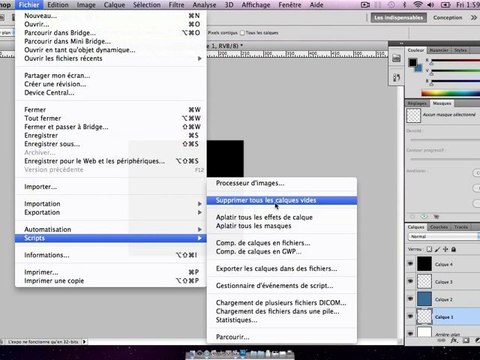The width and height of the screenshot is (480, 360).
Task: Click the delete mask trash icon in Masques panel
Action: click(x=436, y=217)
